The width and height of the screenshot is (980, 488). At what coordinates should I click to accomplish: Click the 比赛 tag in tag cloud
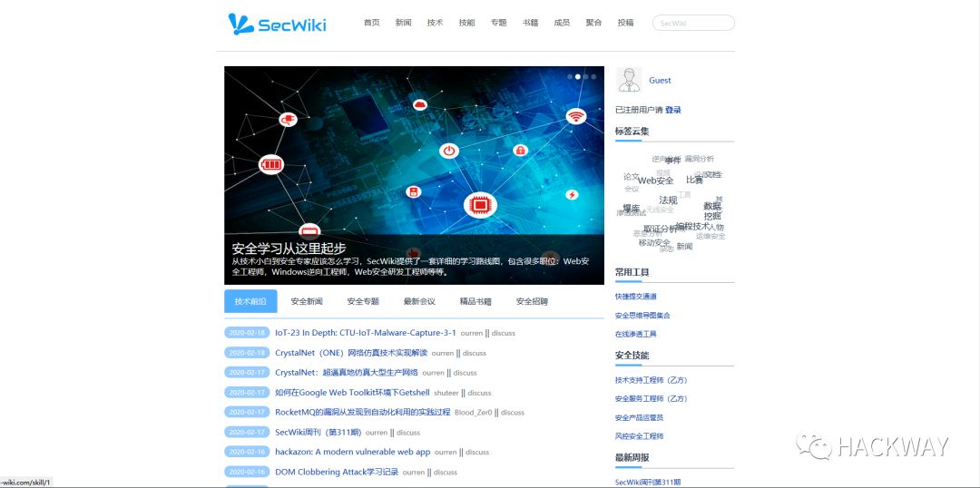click(x=694, y=180)
